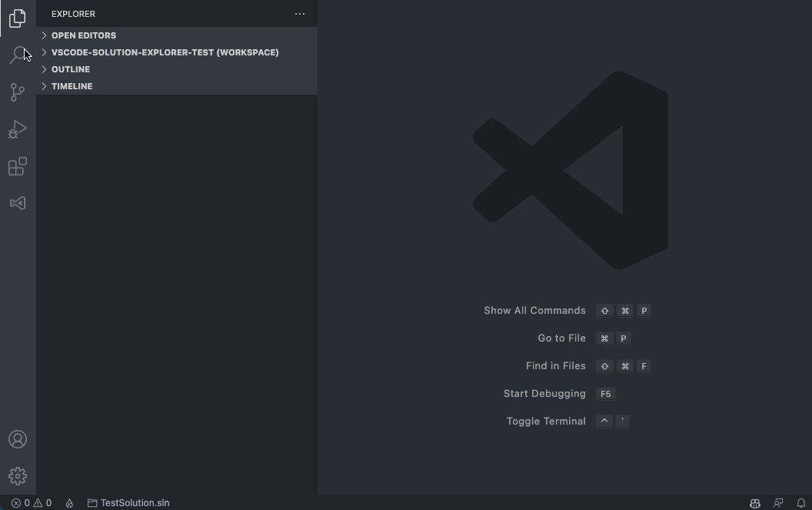Open the Source Control view
Screen dimensions: 812x510
coord(17,92)
